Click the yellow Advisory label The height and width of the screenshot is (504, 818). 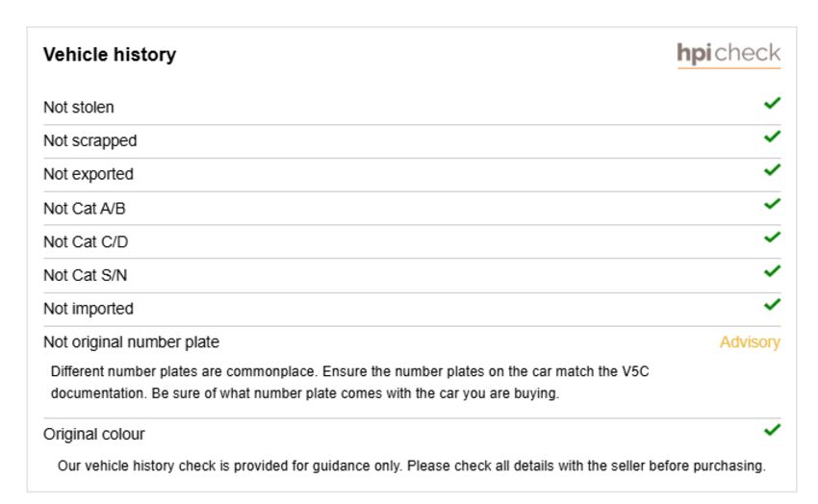pyautogui.click(x=750, y=342)
